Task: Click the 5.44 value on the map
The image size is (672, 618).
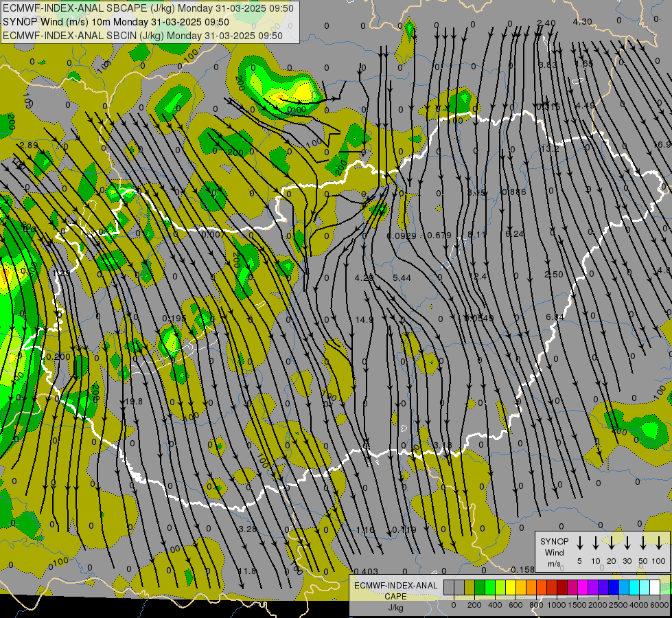Action: point(402,278)
